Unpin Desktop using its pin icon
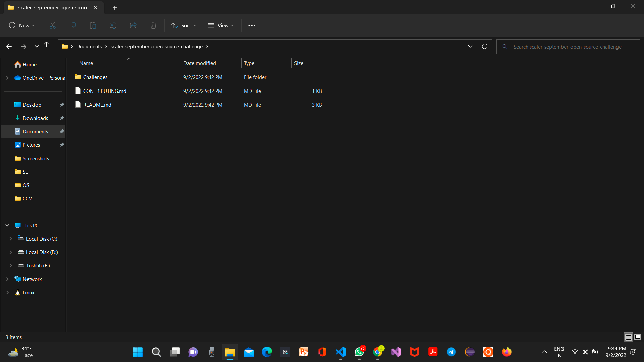Screen dimensions: 644x362 (x=62, y=105)
